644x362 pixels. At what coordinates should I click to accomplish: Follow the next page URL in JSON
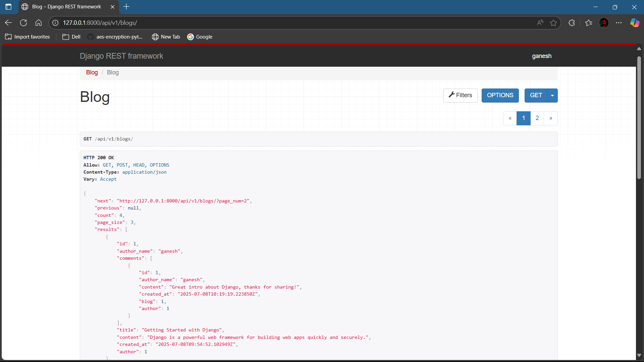(x=184, y=201)
